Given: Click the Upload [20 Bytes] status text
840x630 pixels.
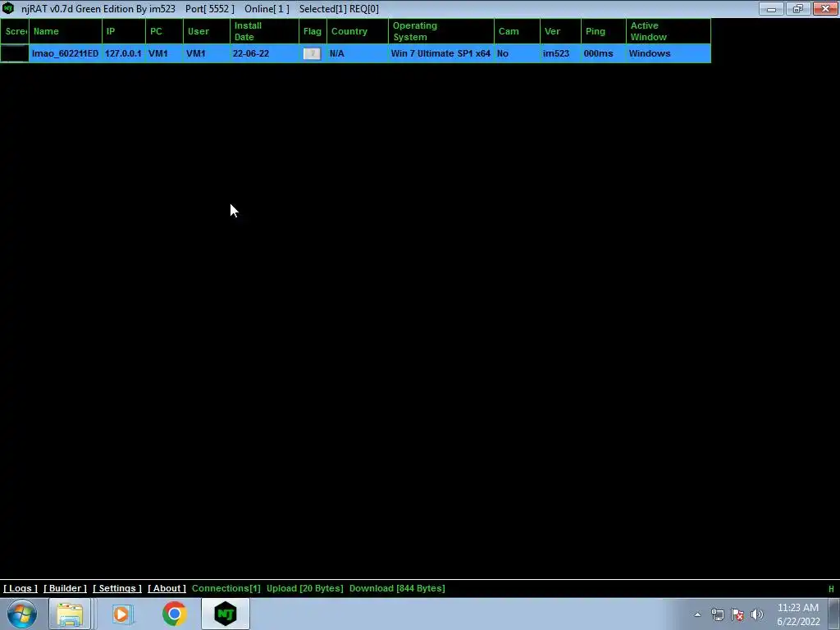Looking at the screenshot, I should click(305, 588).
